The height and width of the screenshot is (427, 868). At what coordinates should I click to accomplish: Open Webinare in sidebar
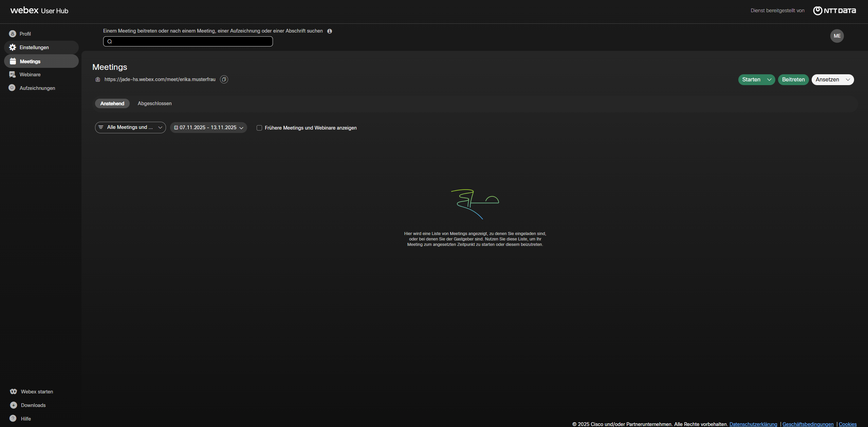(x=30, y=75)
